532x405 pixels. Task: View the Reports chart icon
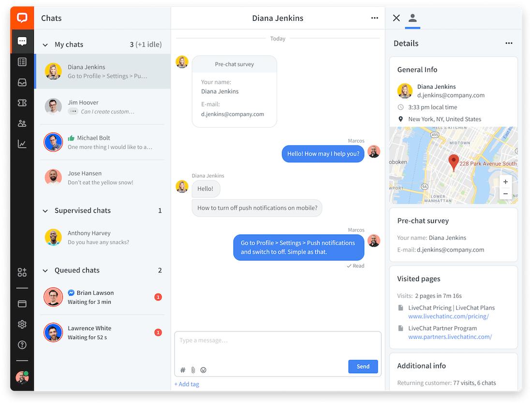pyautogui.click(x=22, y=143)
